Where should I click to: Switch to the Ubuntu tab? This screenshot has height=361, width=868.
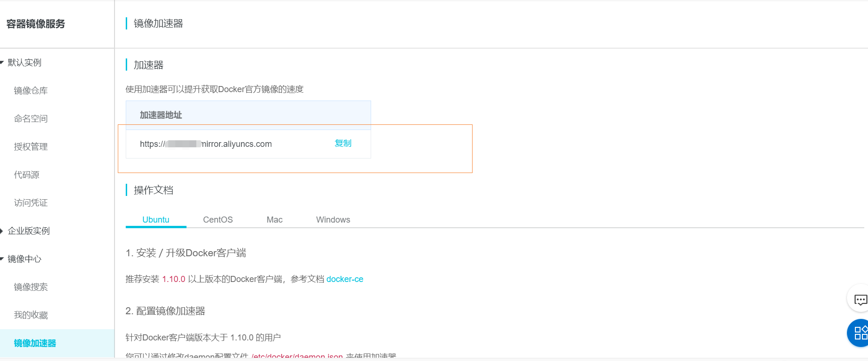tap(156, 220)
